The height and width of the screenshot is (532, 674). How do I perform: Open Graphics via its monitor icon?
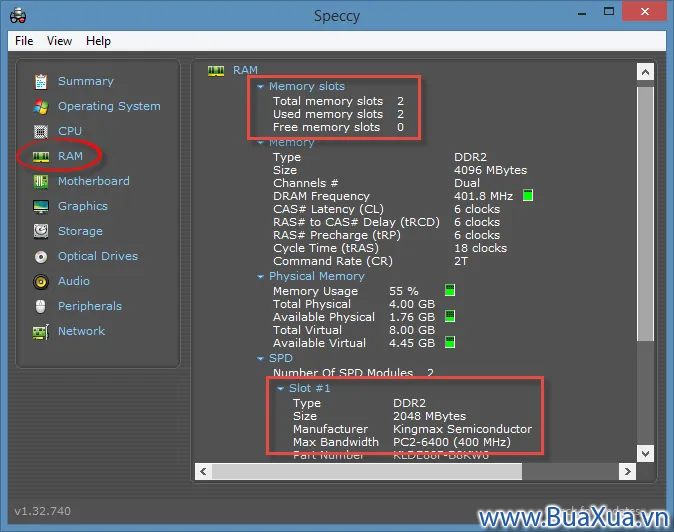pos(41,207)
